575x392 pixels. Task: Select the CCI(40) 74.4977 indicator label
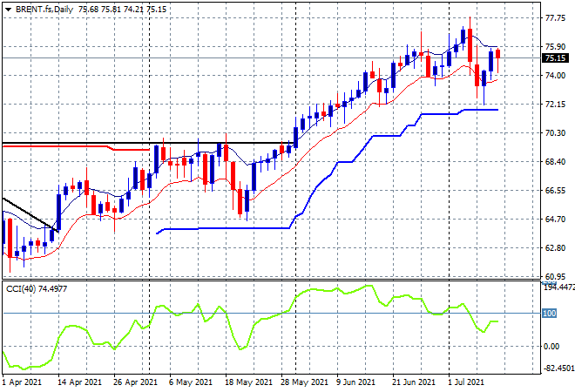pos(37,289)
